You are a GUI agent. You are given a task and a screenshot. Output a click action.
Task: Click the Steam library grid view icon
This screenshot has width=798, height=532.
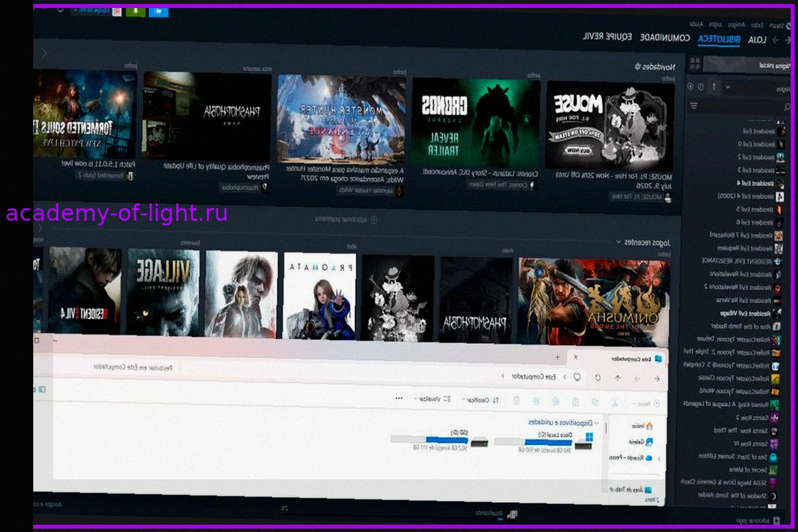point(696,64)
